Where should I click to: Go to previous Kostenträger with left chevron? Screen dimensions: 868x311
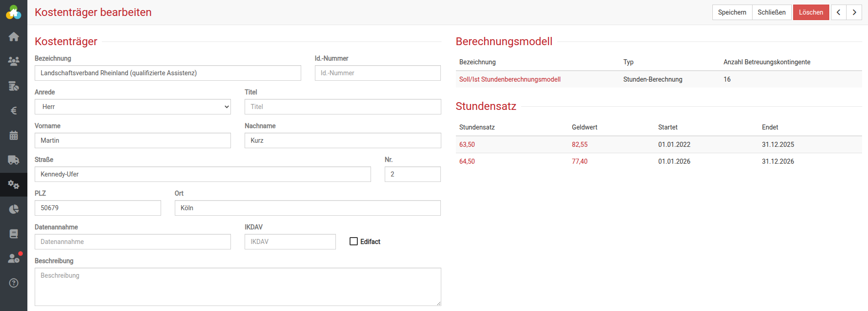click(838, 12)
